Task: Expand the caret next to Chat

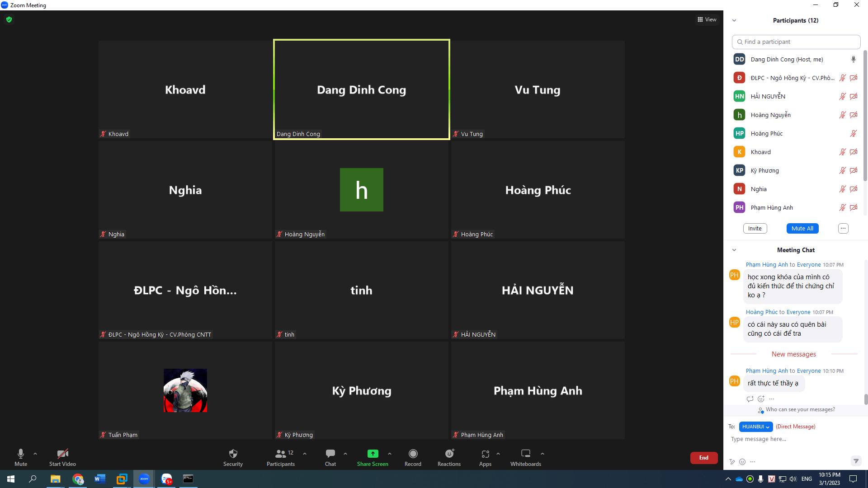Action: [345, 454]
